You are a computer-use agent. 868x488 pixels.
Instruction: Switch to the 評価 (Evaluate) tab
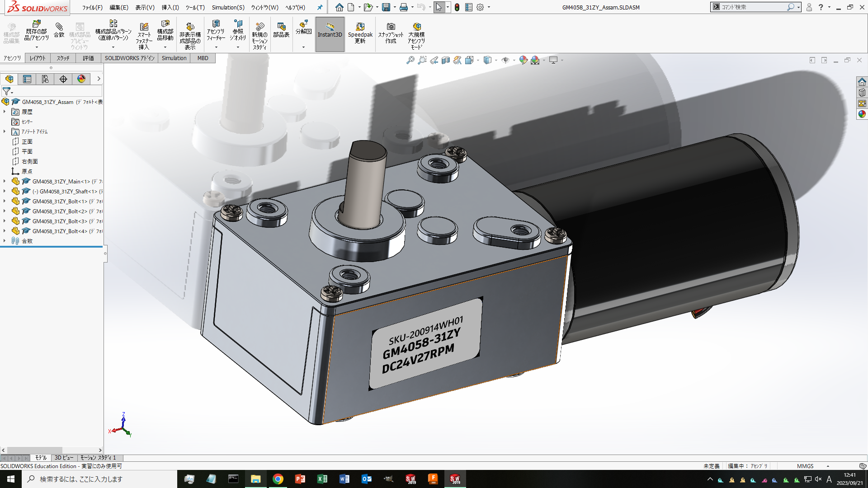(x=88, y=58)
